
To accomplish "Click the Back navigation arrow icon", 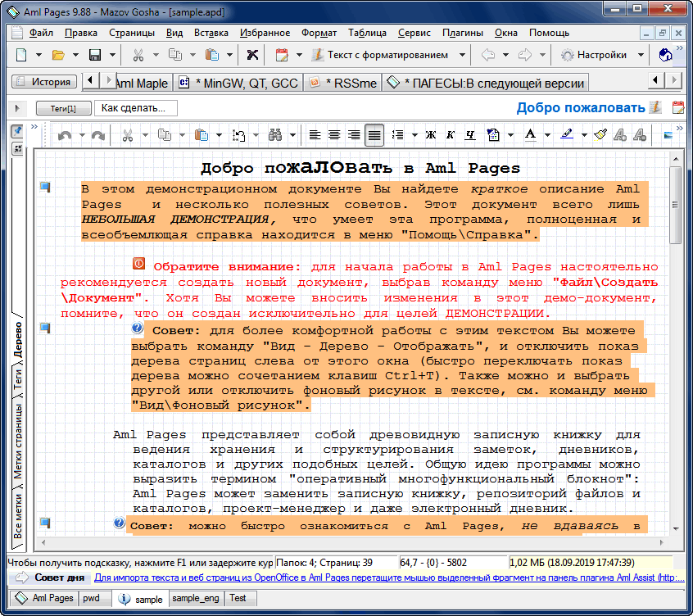I will coord(488,55).
